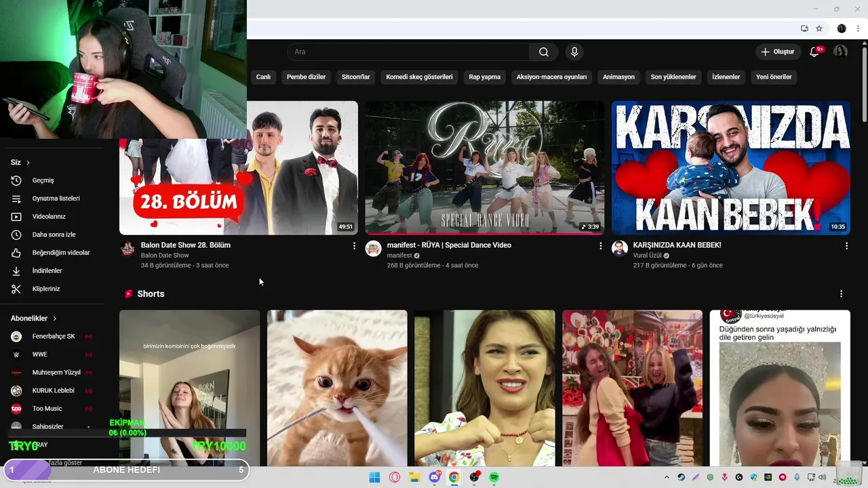868x488 pixels.
Task: Click the Vural Üzül channel avatar
Action: point(620,249)
